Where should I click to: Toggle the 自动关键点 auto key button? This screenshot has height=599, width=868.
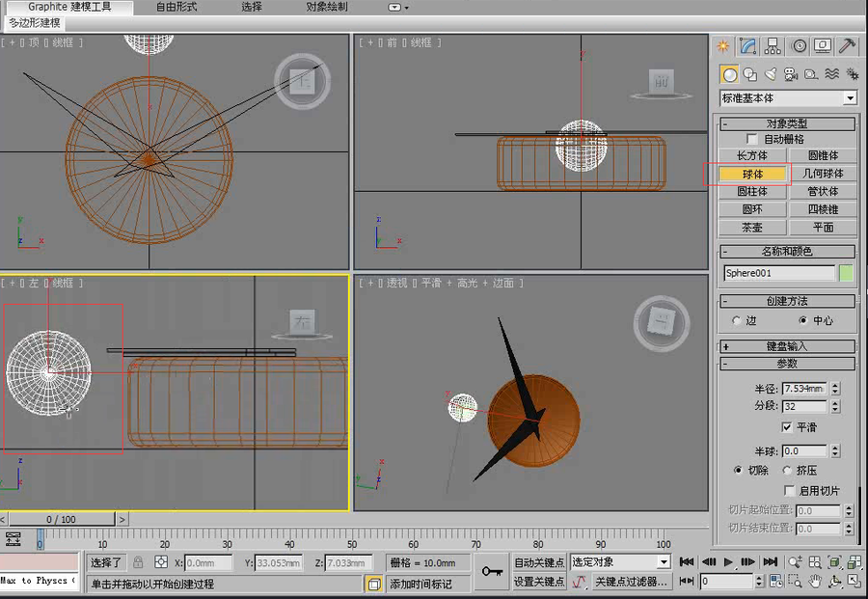point(539,562)
